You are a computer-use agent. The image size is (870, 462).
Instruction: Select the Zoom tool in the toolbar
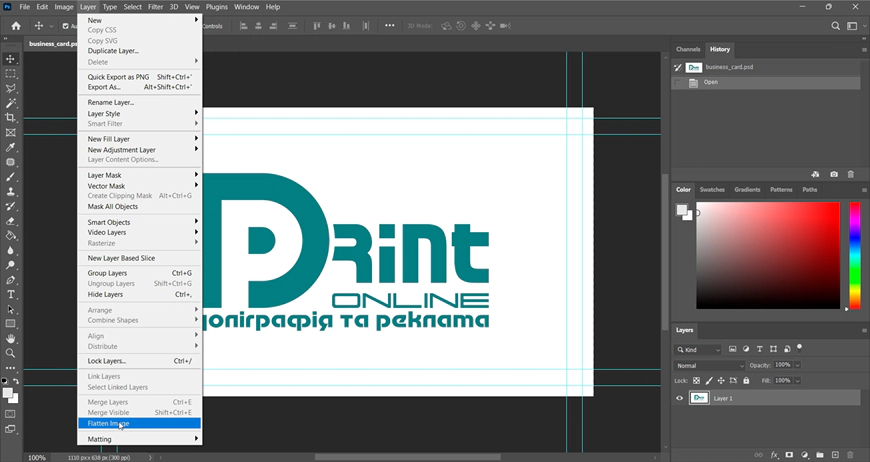11,353
